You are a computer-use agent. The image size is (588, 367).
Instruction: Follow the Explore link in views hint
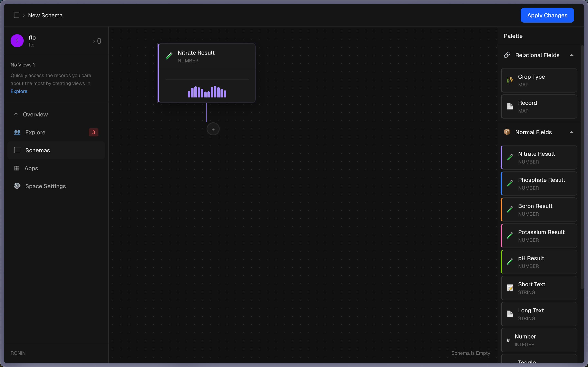(x=19, y=91)
